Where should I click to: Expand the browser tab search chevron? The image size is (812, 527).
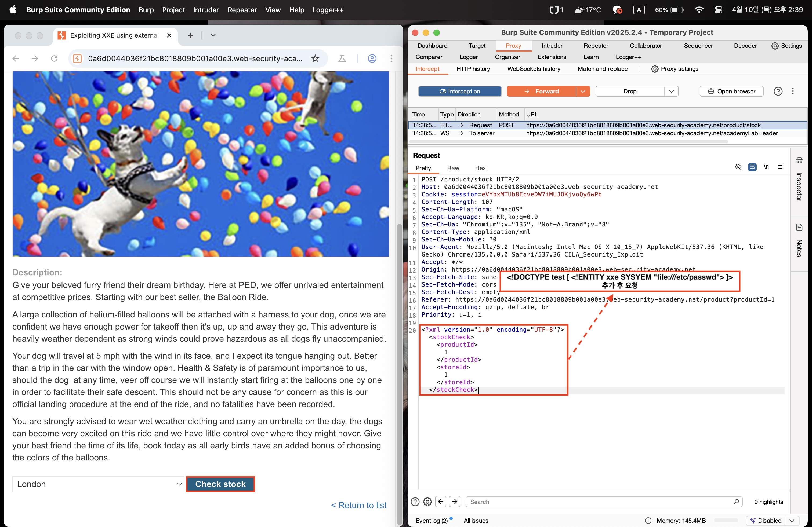(213, 35)
